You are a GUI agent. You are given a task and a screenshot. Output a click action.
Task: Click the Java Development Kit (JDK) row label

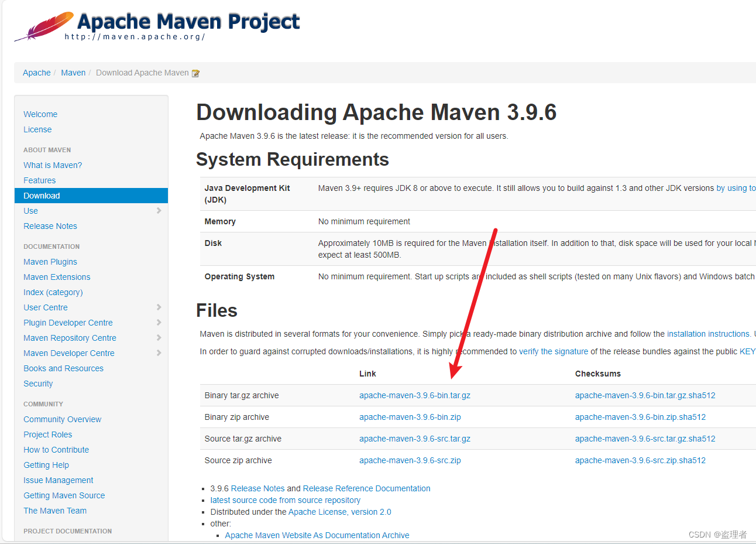[247, 194]
